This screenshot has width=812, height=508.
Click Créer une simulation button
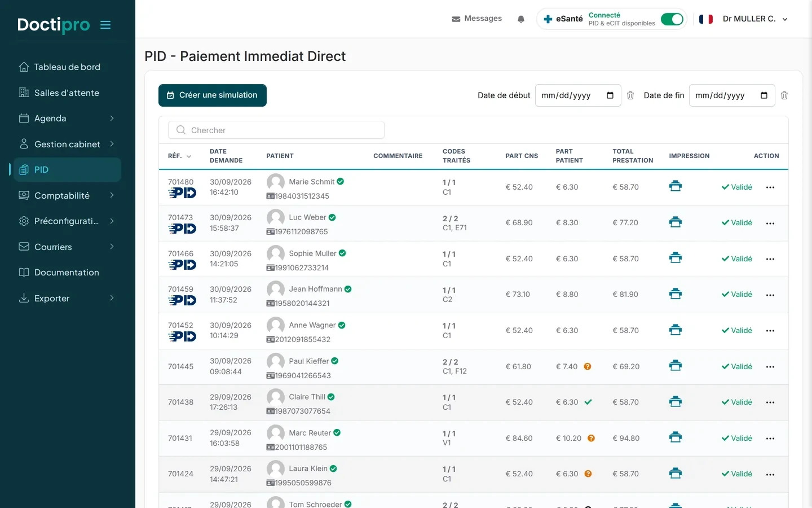click(213, 95)
